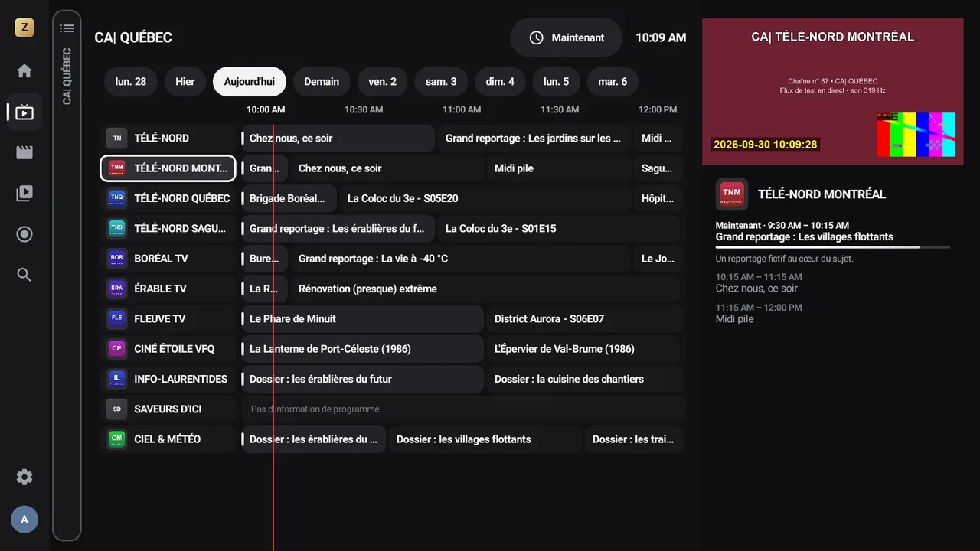Open Settings gear in sidebar
Viewport: 980px width, 551px height.
[24, 478]
